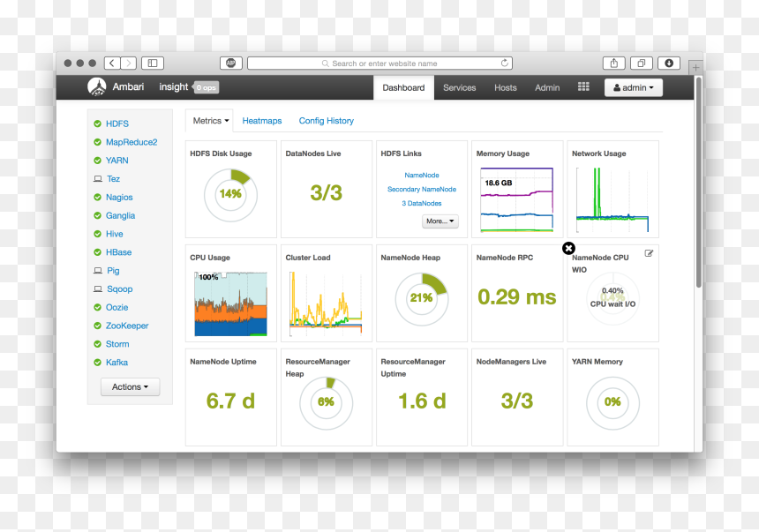Switch to the Heatmaps tab
This screenshot has width=759, height=532.
[262, 121]
